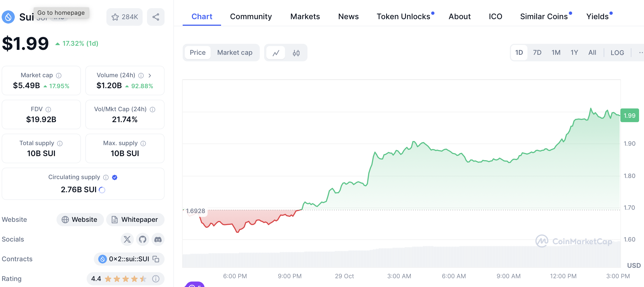Image resolution: width=644 pixels, height=287 pixels.
Task: Select the 7D time range
Action: tap(537, 53)
